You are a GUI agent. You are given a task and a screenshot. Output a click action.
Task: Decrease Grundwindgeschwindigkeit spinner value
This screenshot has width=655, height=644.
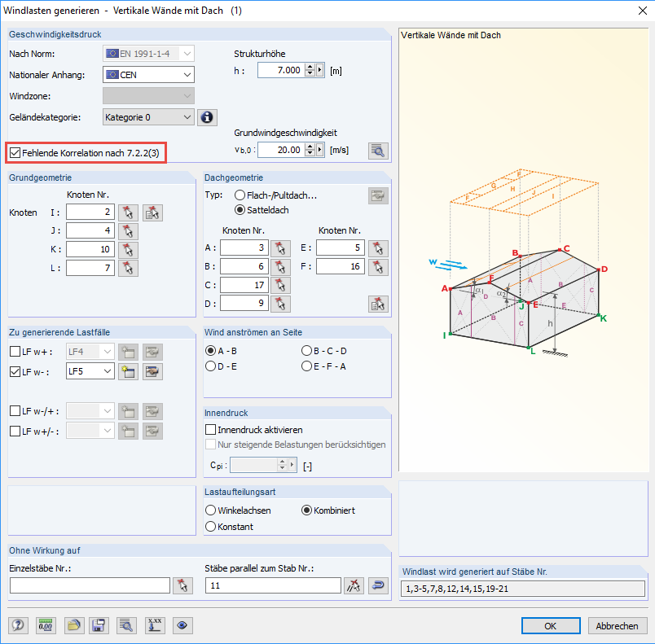[310, 153]
